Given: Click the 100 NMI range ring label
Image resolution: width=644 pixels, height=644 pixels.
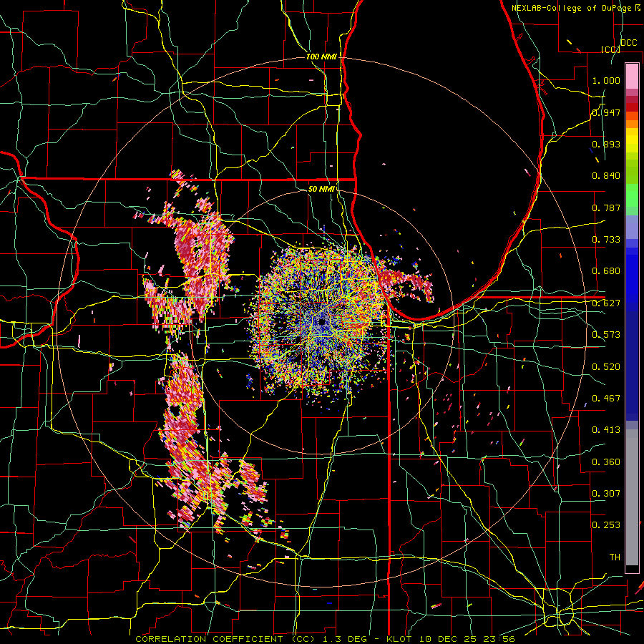Looking at the screenshot, I should (321, 57).
